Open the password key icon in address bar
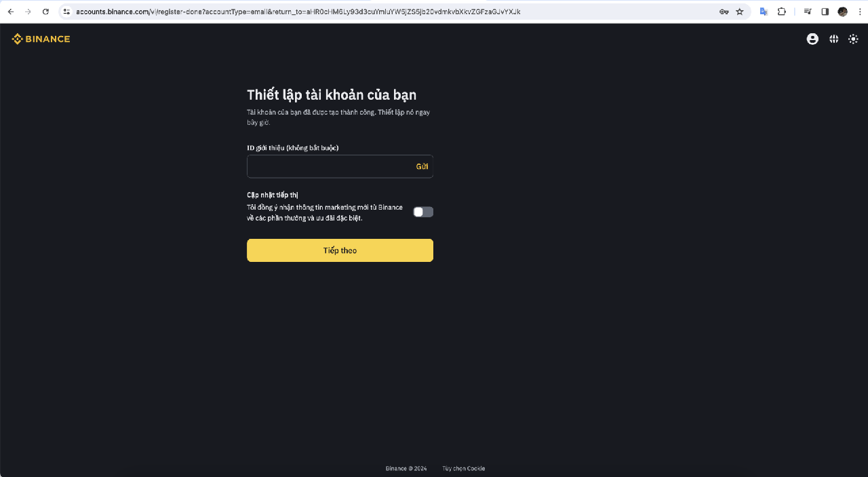Viewport: 868px width, 477px height. point(724,12)
